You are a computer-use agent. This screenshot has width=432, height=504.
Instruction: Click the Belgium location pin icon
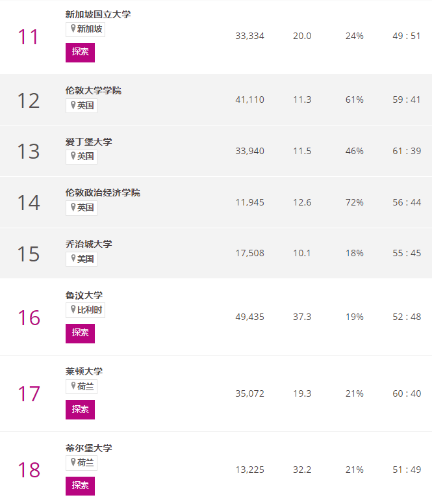[x=73, y=310]
